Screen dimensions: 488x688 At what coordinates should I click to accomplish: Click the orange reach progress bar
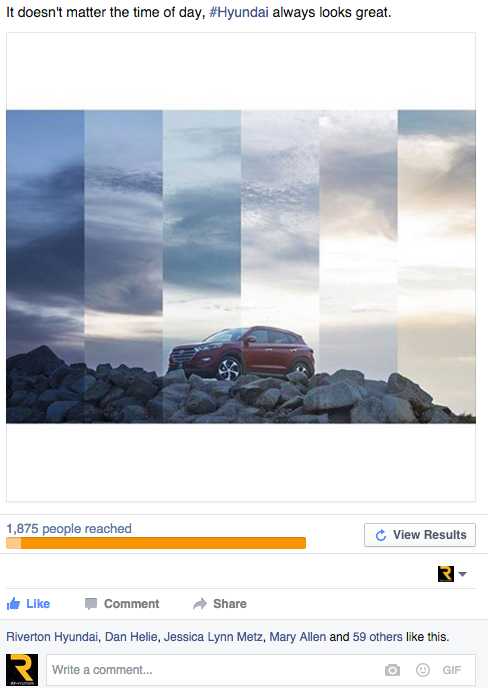156,543
